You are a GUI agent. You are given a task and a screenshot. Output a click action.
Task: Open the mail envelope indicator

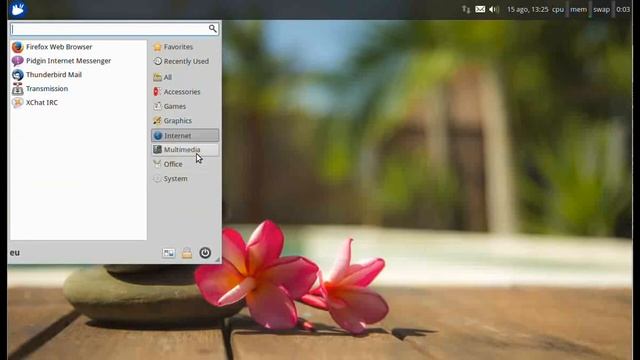pyautogui.click(x=480, y=9)
